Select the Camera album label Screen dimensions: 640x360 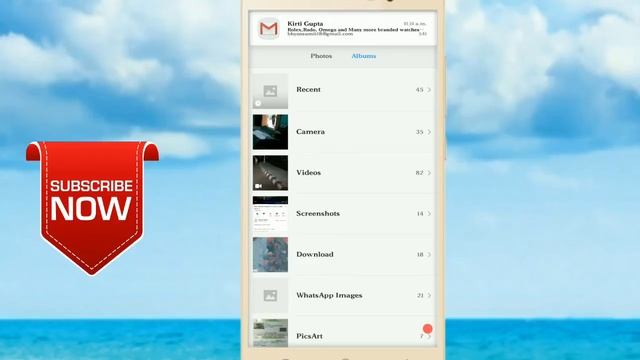[x=310, y=132]
